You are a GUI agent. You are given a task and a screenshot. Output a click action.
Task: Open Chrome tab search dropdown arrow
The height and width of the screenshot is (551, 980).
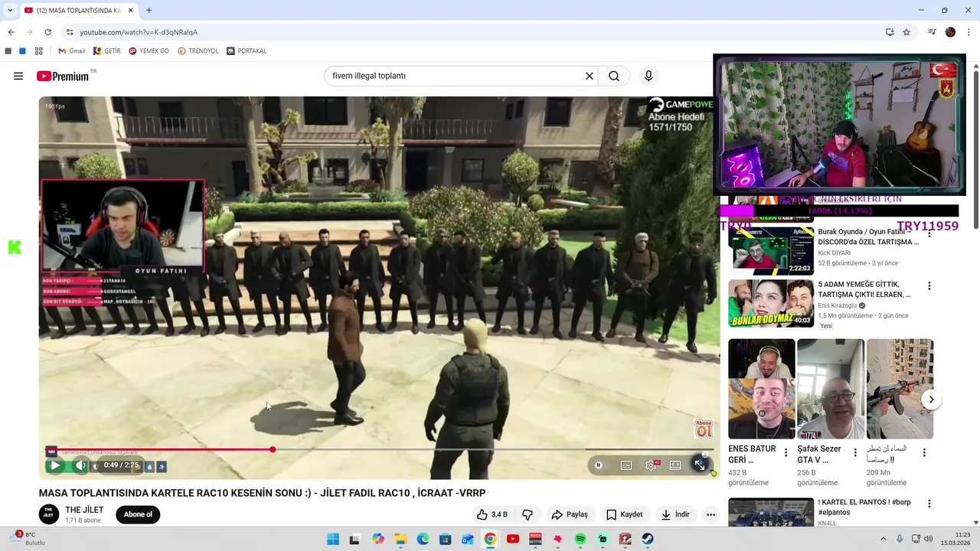point(10,10)
